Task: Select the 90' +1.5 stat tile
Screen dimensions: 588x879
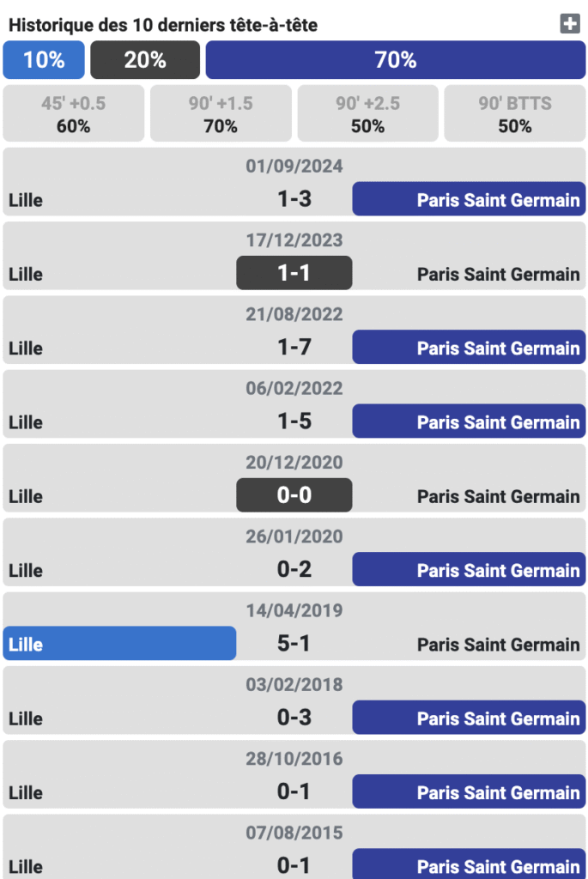Action: point(221,114)
